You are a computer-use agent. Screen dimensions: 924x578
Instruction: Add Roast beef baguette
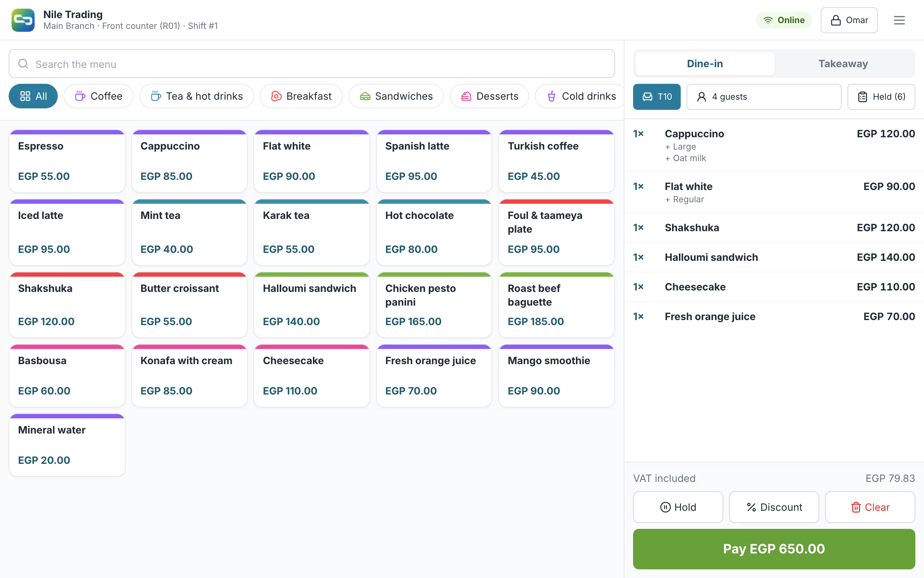pos(556,305)
